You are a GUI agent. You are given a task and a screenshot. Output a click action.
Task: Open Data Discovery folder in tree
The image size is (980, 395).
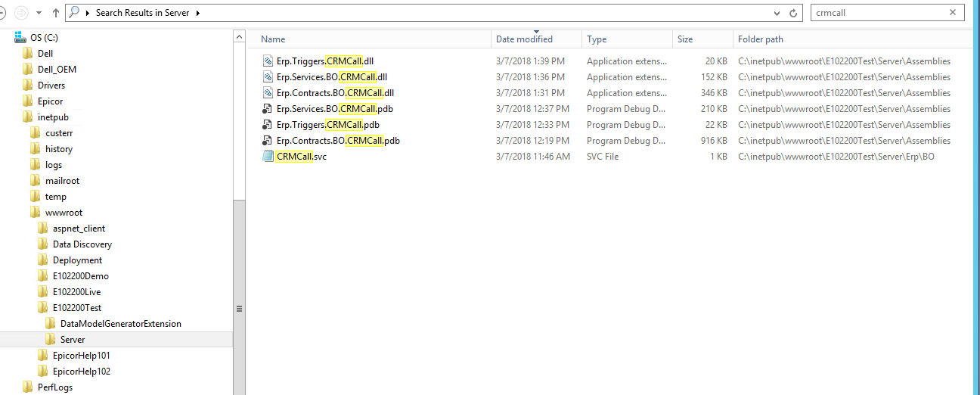point(82,244)
